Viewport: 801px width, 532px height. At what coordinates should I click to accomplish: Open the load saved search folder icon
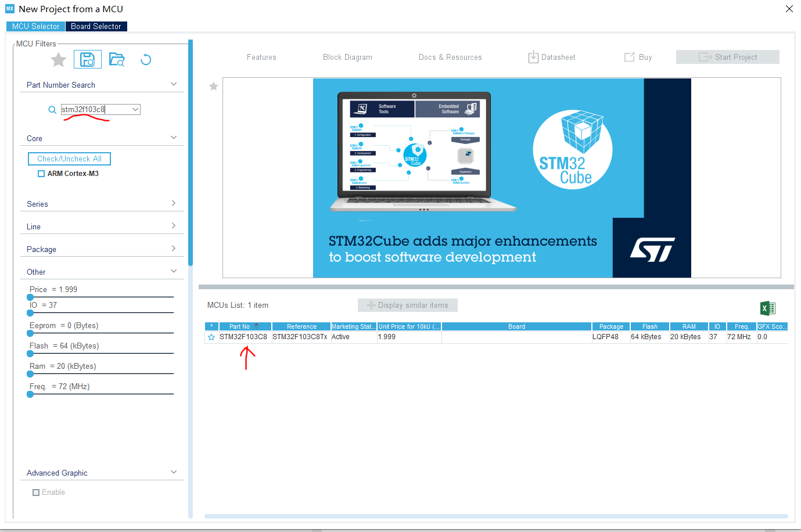pyautogui.click(x=117, y=59)
